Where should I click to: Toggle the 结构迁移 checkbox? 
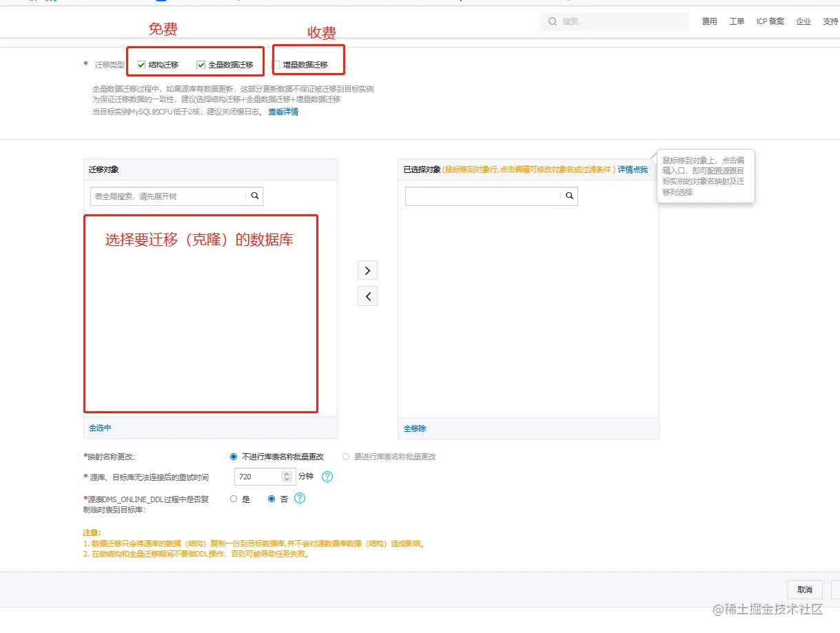(141, 65)
